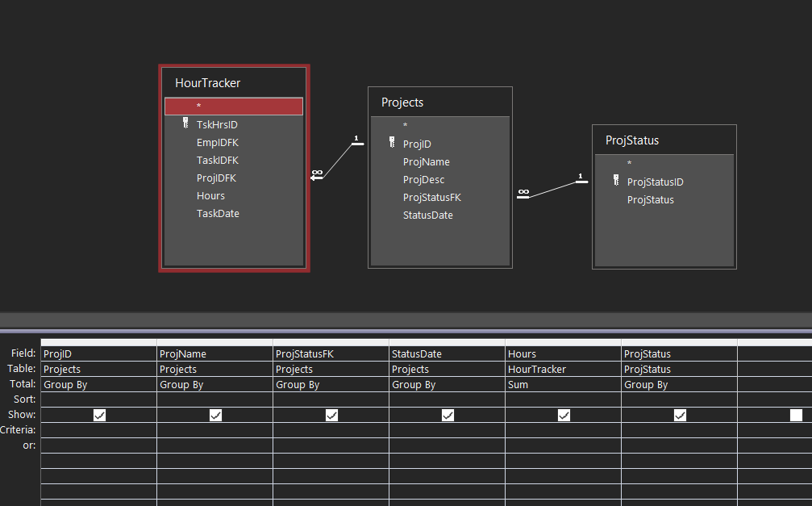Select ProjStatusID field in ProjStatus table

tap(664, 182)
